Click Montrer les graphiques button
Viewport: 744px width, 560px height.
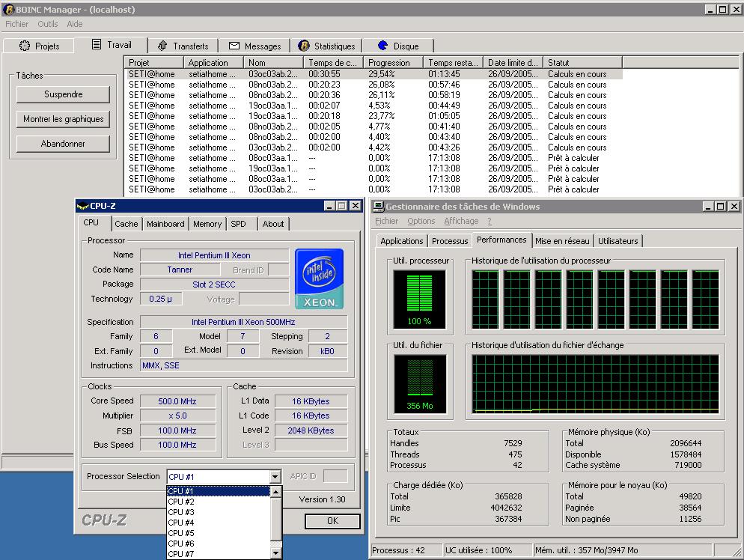[x=63, y=119]
